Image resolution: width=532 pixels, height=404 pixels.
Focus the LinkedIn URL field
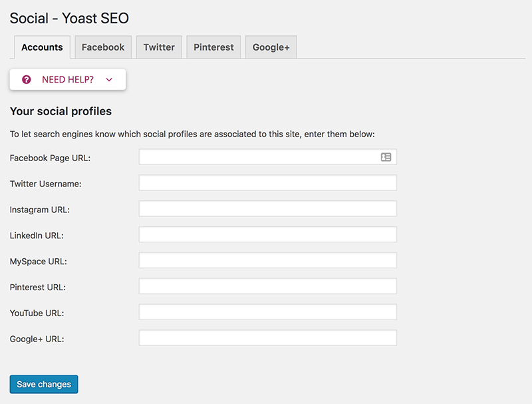click(x=268, y=234)
